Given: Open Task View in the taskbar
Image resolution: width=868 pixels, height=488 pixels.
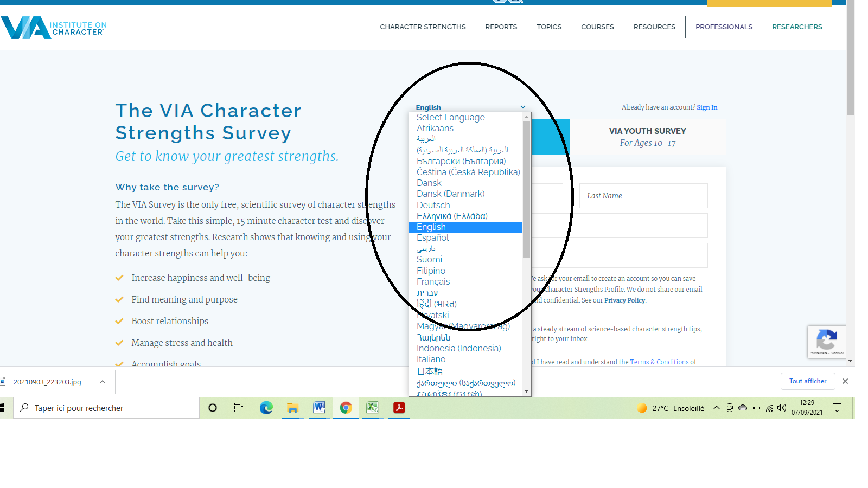Looking at the screenshot, I should (x=239, y=408).
